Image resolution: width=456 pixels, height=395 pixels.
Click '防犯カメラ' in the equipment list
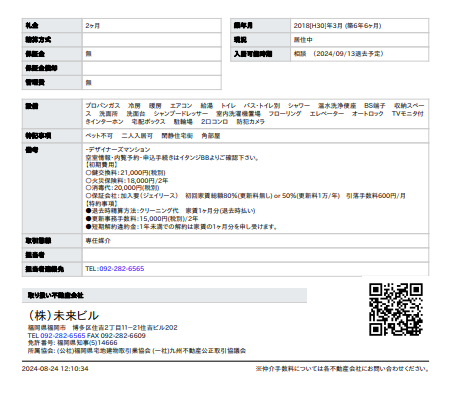(251, 122)
